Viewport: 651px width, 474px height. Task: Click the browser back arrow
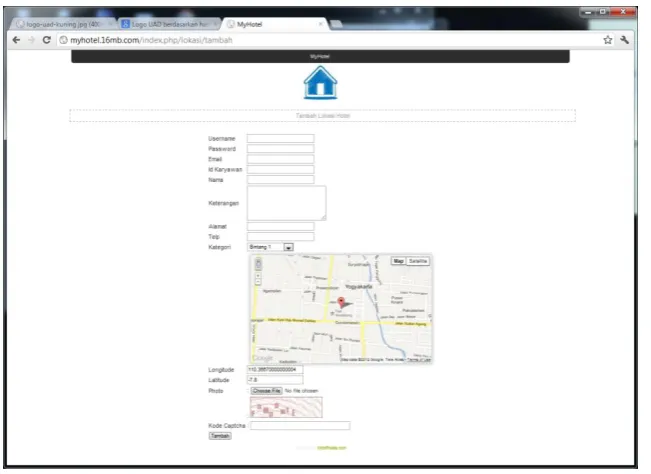pyautogui.click(x=16, y=40)
